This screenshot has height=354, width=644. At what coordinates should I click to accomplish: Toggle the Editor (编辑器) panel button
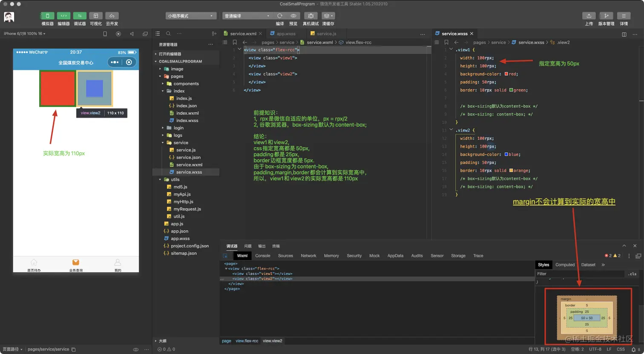63,16
